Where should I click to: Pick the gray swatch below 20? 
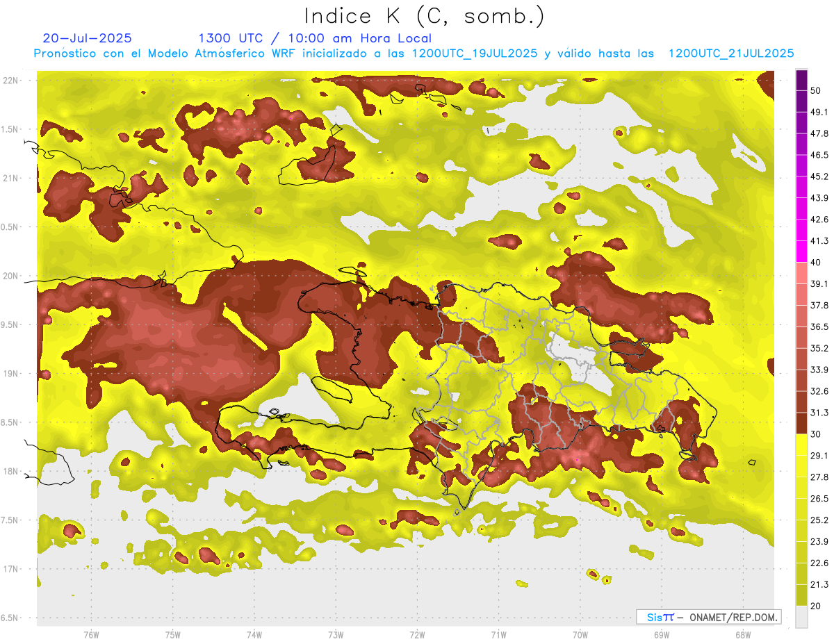pyautogui.click(x=801, y=617)
